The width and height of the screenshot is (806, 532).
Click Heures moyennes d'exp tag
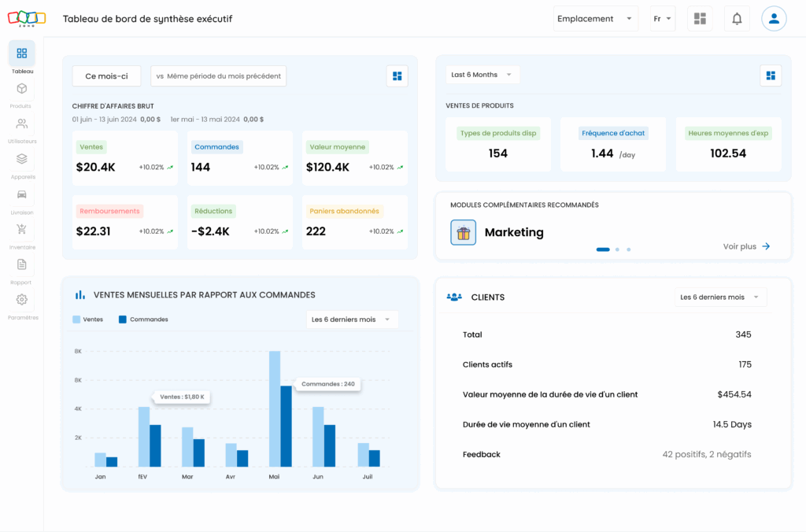click(x=728, y=133)
